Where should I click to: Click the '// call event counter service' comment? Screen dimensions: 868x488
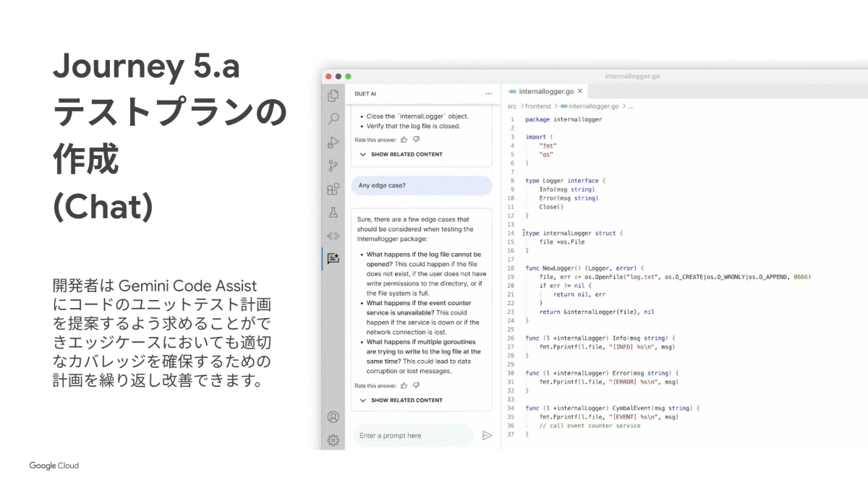coord(590,426)
